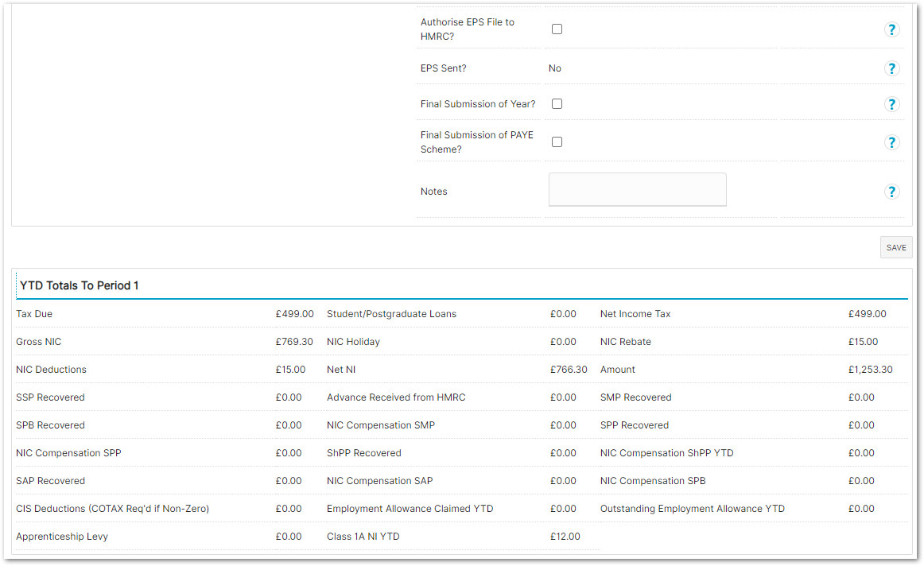The height and width of the screenshot is (566, 924).
Task: Click the EPS Sent status value No
Action: click(555, 68)
